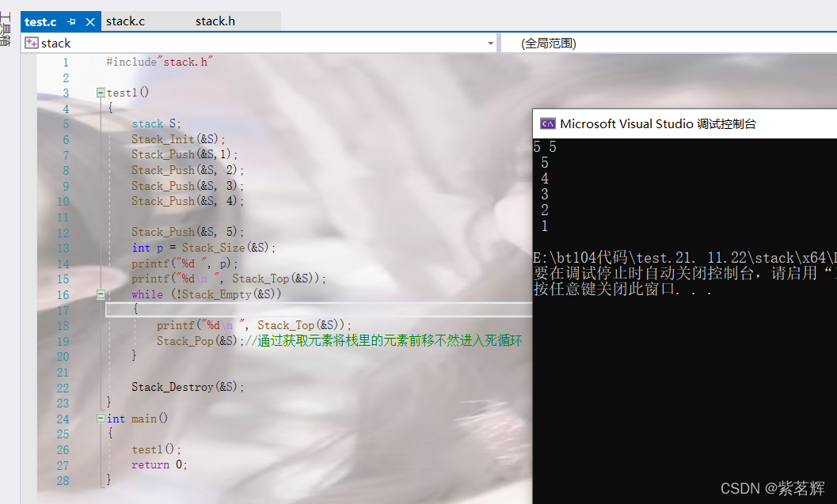Click the debug console window icon

pos(548,123)
